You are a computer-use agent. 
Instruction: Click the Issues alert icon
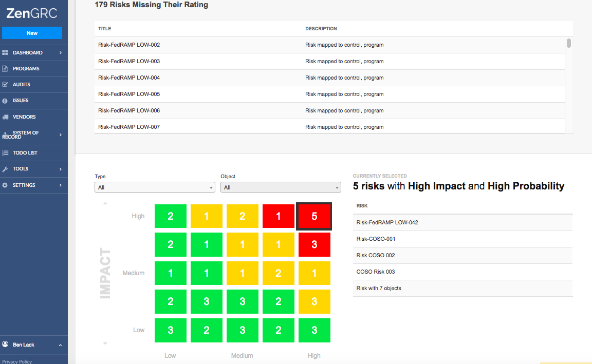pos(5,101)
